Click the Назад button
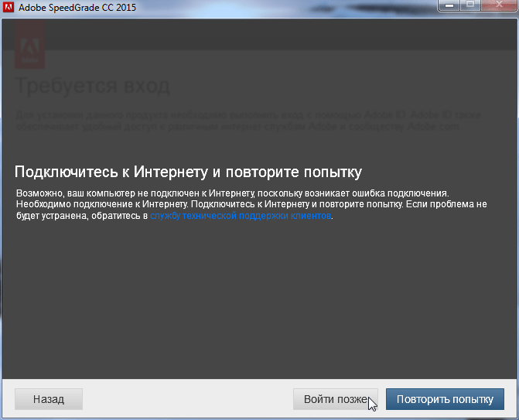This screenshot has width=519, height=420. [49, 399]
